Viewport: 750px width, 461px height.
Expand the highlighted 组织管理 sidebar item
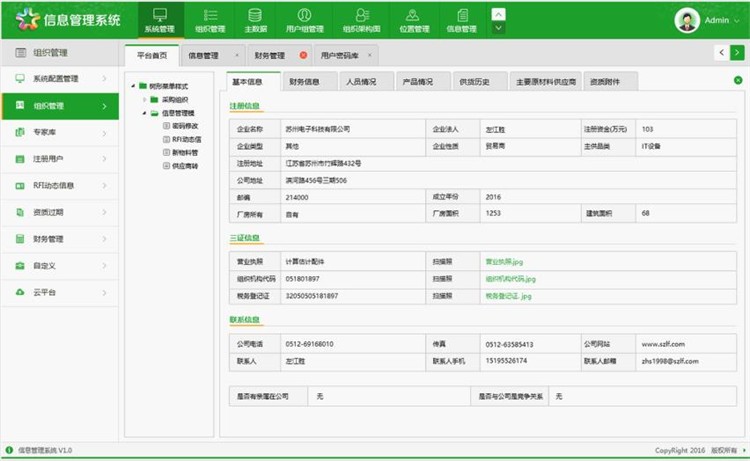pos(104,106)
